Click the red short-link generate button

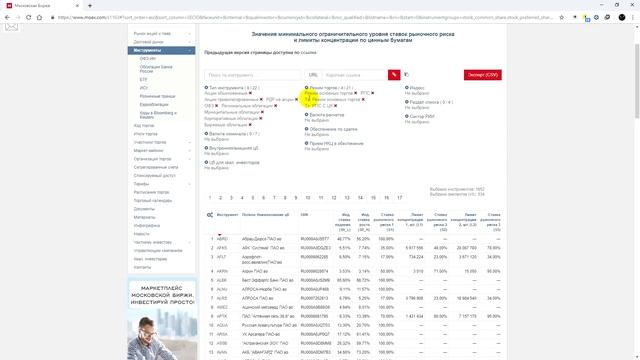(x=394, y=75)
